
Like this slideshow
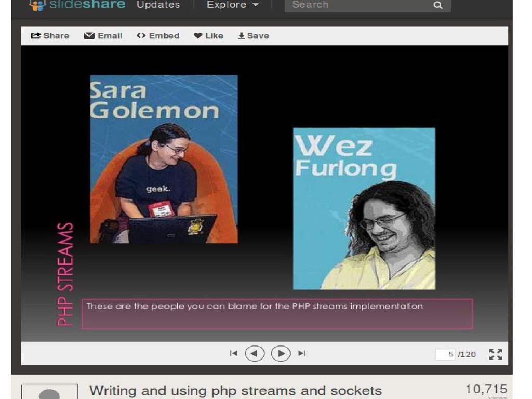tap(208, 36)
